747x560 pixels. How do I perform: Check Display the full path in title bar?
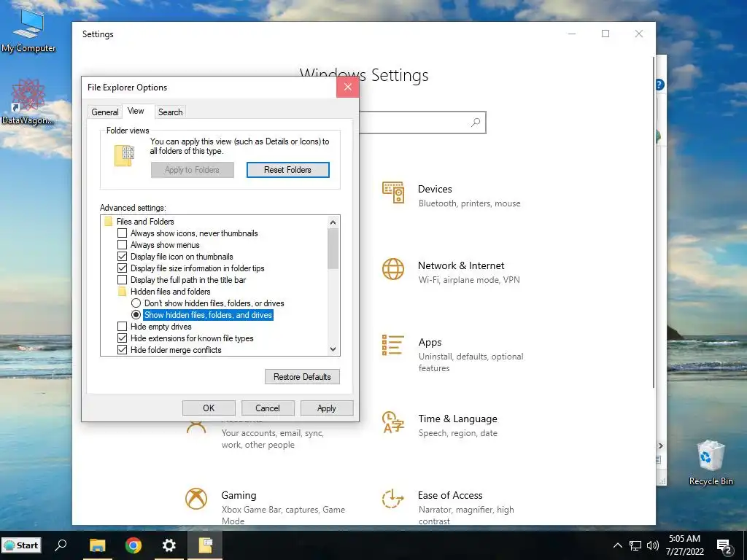point(122,280)
